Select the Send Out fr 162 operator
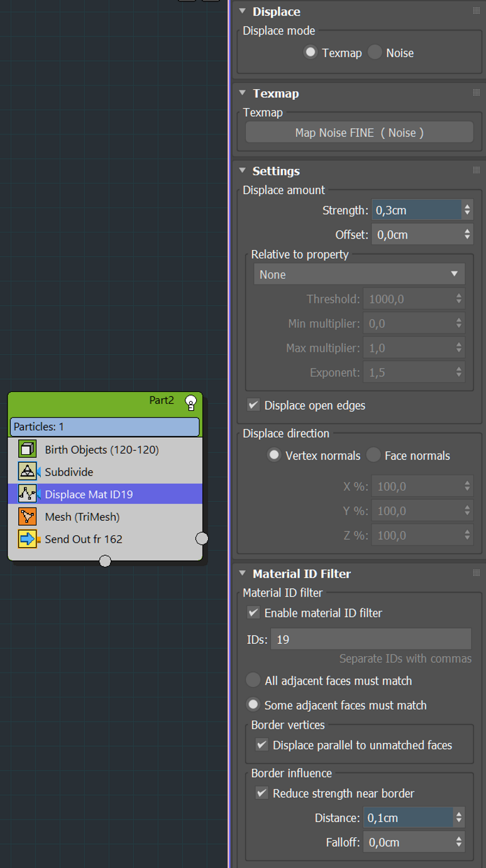The height and width of the screenshot is (868, 486). [x=105, y=539]
